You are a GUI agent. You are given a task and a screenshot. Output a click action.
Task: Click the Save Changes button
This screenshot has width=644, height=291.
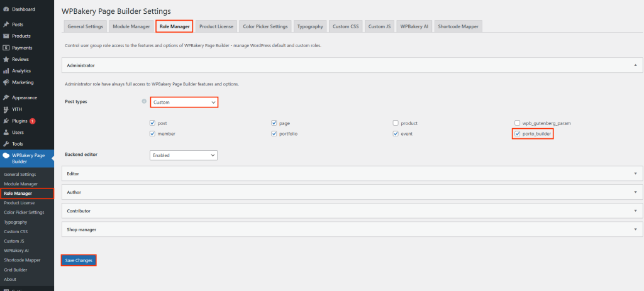79,260
